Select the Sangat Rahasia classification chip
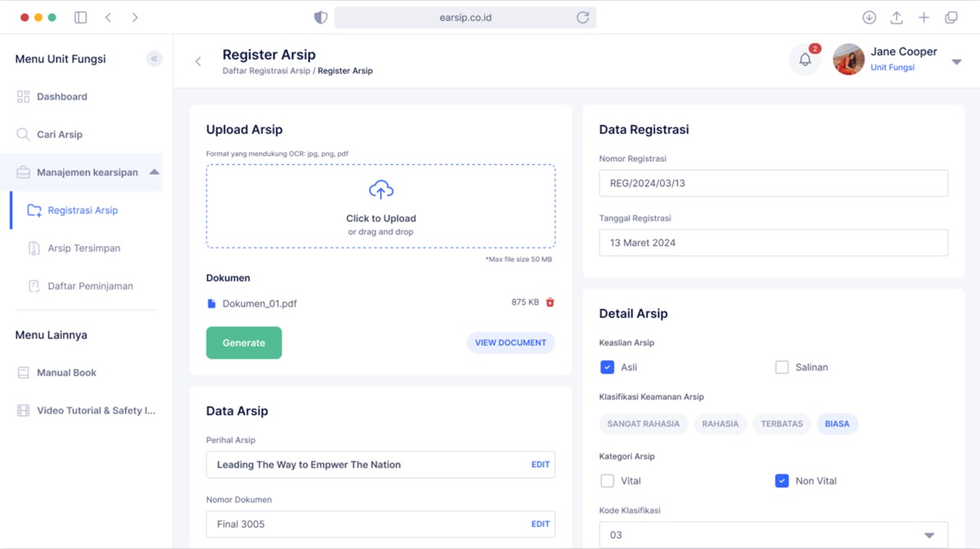 coord(644,424)
